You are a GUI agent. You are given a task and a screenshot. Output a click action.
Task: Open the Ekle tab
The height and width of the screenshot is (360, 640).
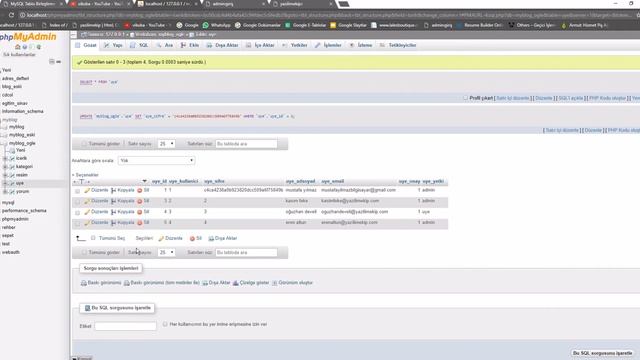pyautogui.click(x=190, y=45)
